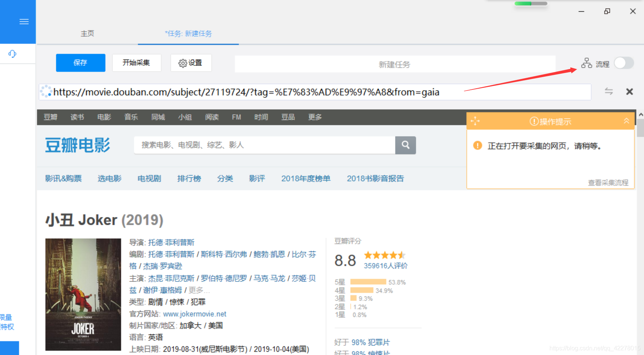This screenshot has height=355, width=644.
Task: Open the 影评 section
Action: click(257, 178)
